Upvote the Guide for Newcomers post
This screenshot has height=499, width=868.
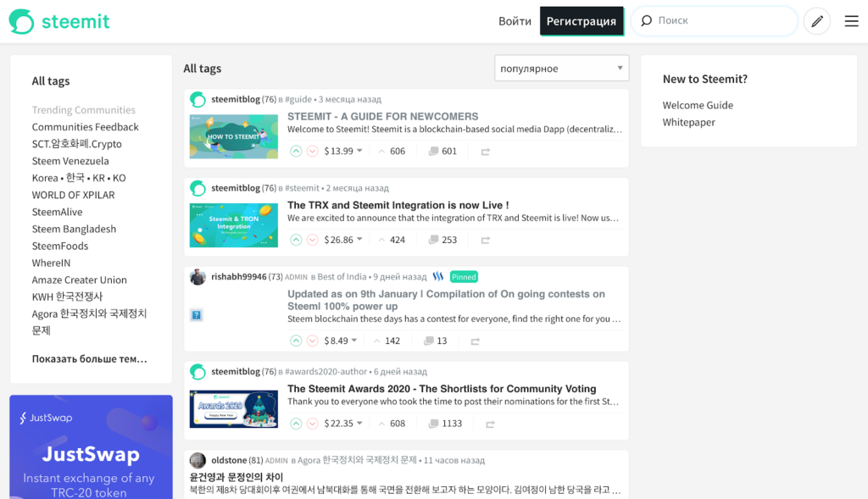pos(296,152)
